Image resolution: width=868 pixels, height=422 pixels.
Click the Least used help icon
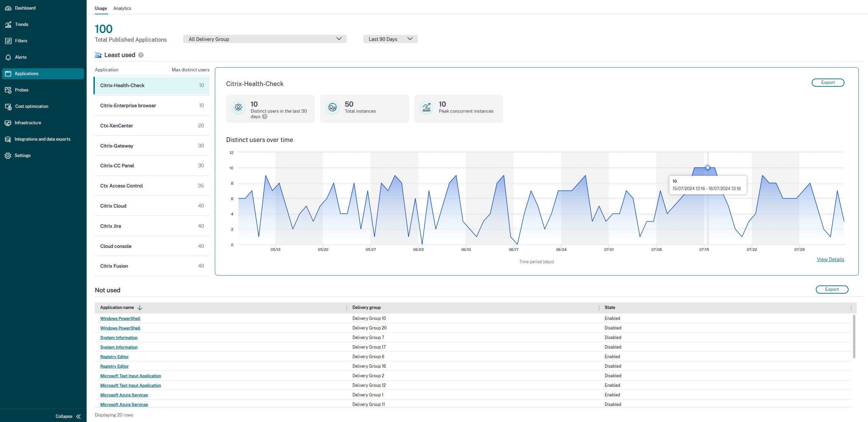tap(141, 55)
